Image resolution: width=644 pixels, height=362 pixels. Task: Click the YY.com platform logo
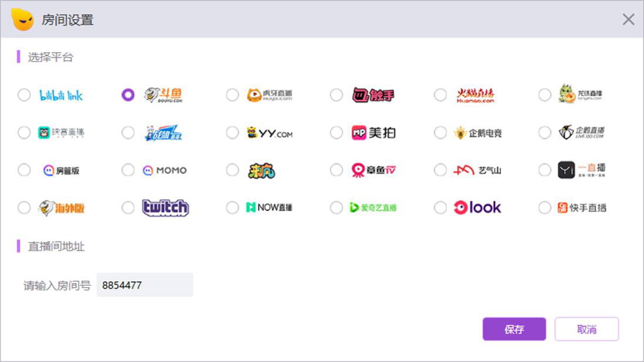click(x=269, y=133)
